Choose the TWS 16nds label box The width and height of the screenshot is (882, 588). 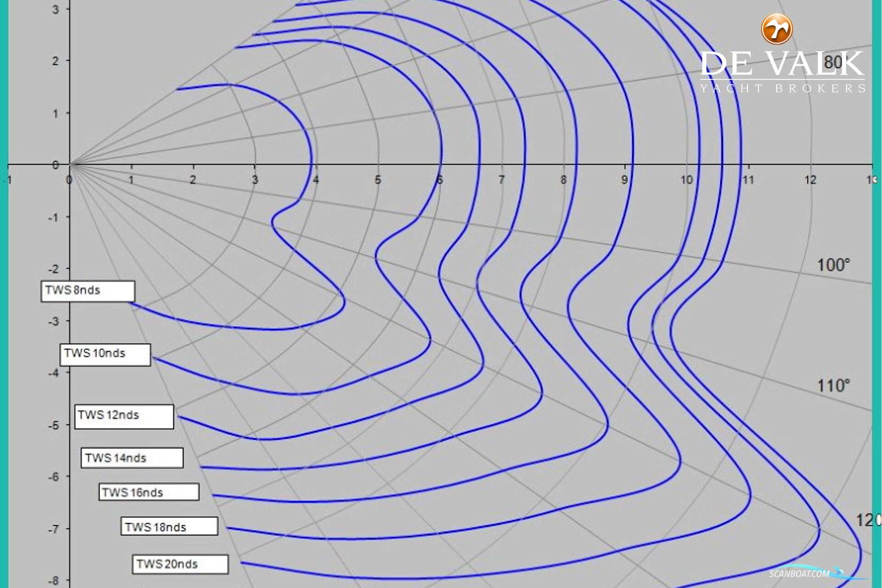pos(149,492)
